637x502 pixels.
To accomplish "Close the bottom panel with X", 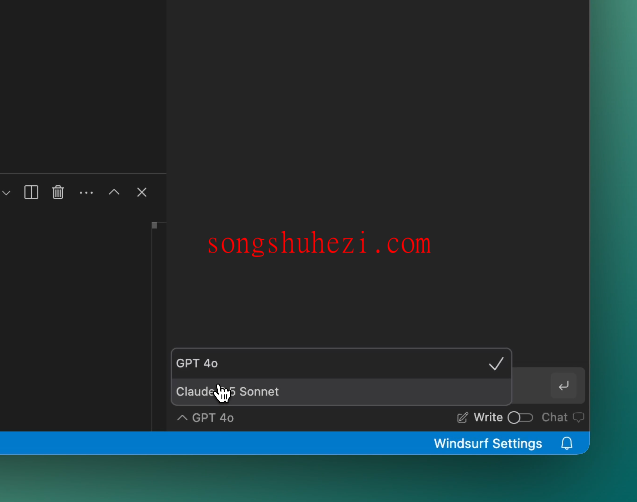I will coord(141,192).
